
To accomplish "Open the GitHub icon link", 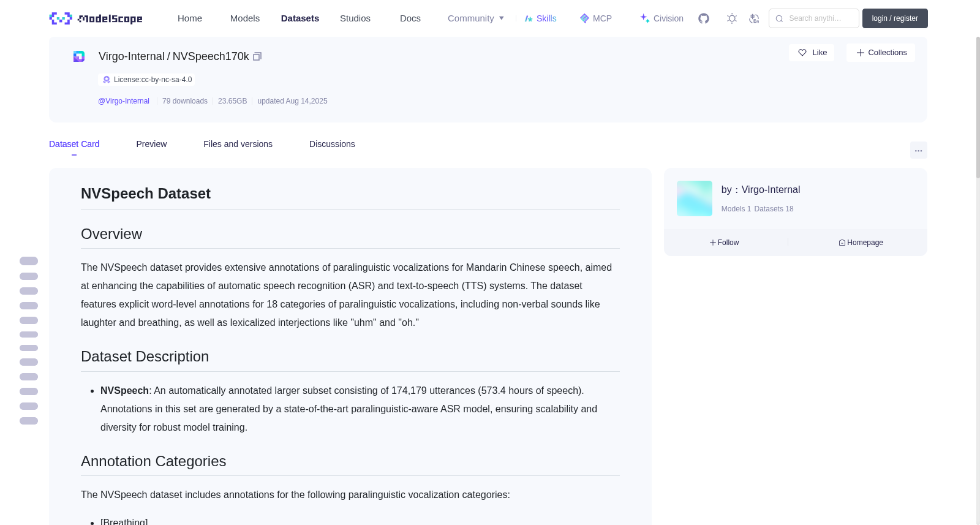I will point(704,18).
